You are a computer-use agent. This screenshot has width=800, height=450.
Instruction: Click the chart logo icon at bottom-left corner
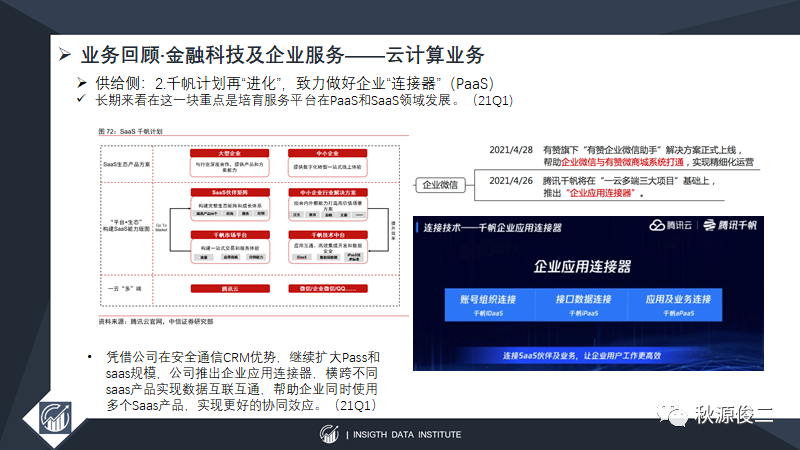56,417
